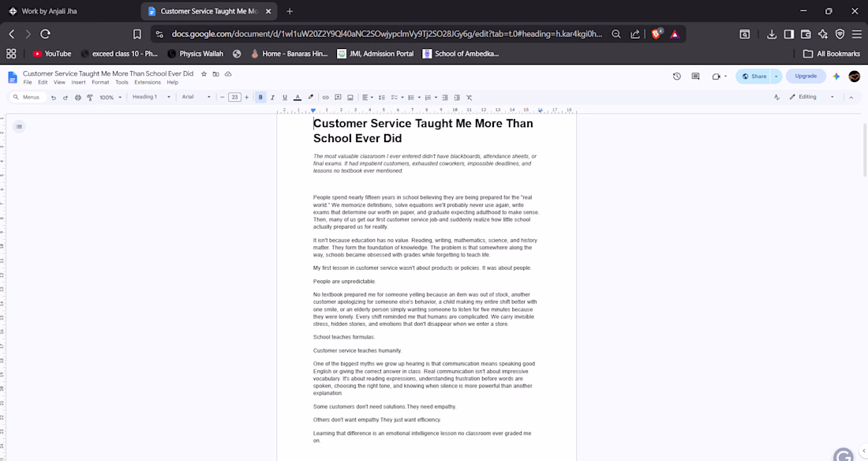
Task: Toggle bold formatting
Action: pos(260,98)
